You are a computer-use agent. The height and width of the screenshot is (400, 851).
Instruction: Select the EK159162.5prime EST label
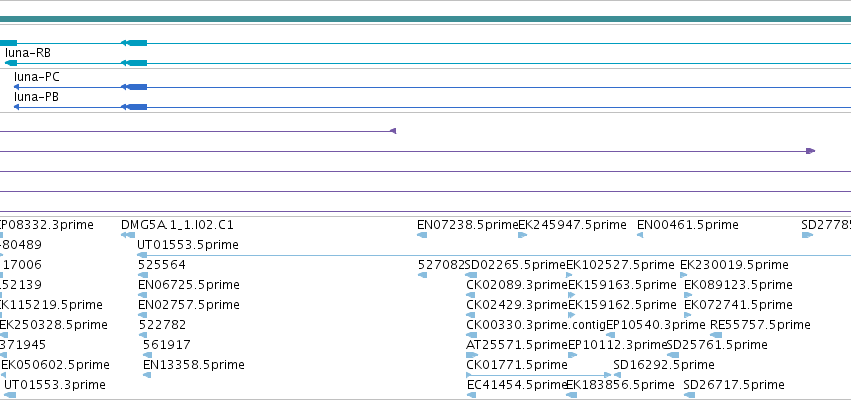click(623, 304)
